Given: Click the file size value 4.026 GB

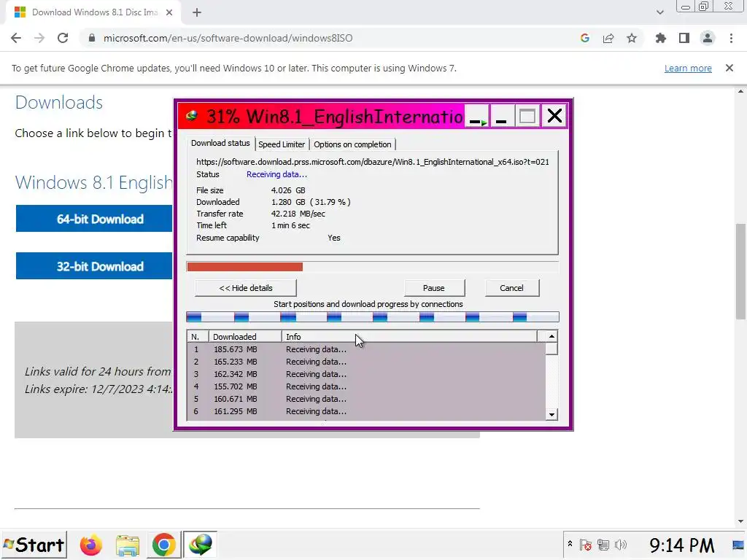Looking at the screenshot, I should [x=287, y=190].
